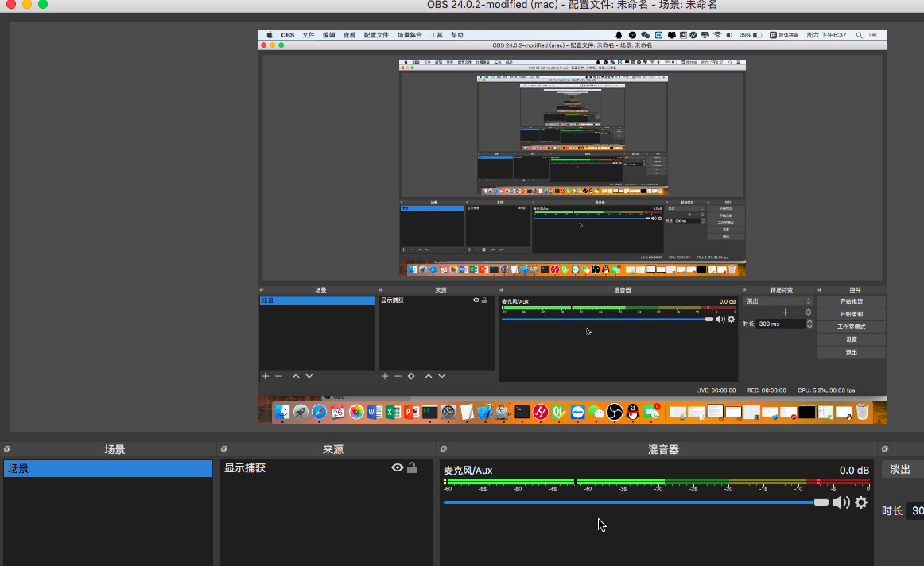
Task: Click remove scene minus icon in preview
Action: [279, 376]
